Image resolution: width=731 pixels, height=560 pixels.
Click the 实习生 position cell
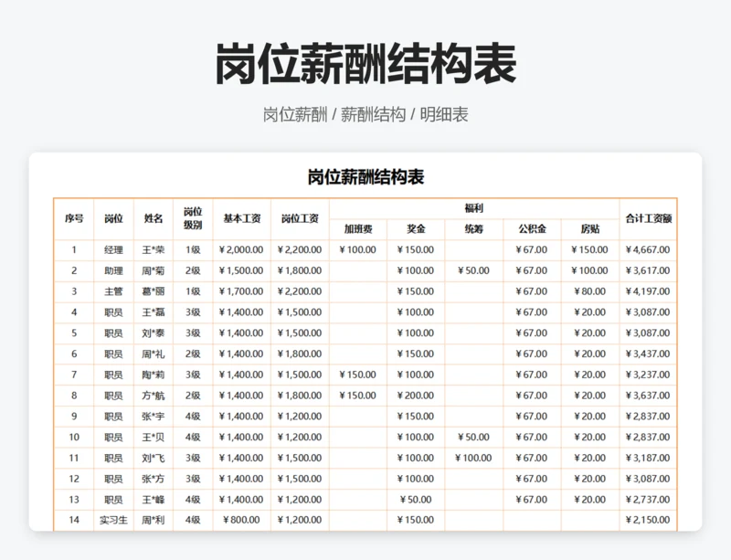[x=113, y=521]
